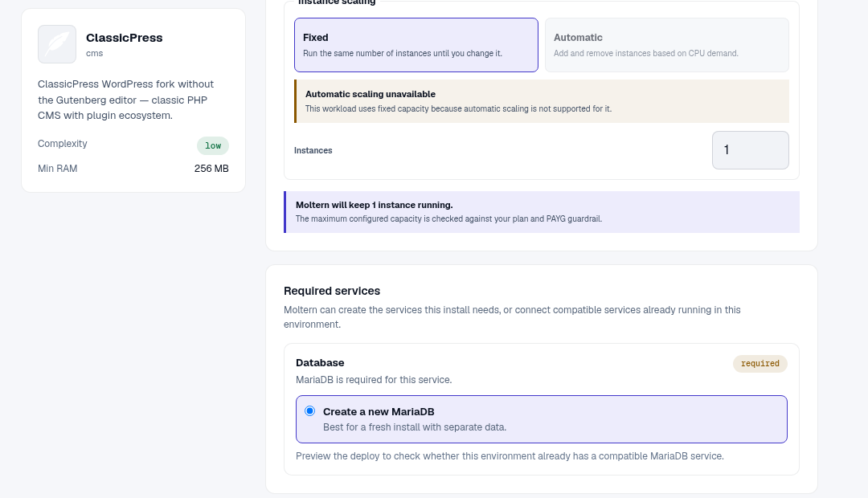Click Best for a fresh install text

pyautogui.click(x=415, y=427)
